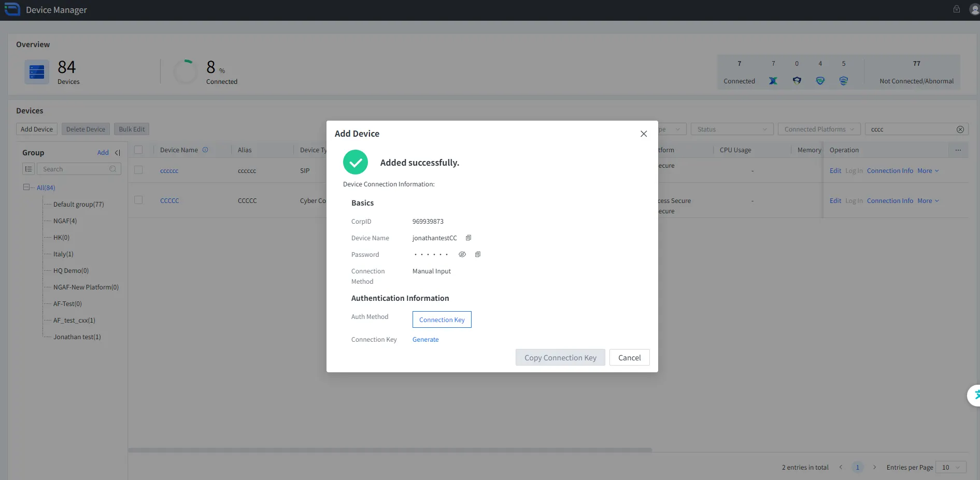Expand the Connected Platforms dropdown
980x480 pixels.
[x=818, y=129]
